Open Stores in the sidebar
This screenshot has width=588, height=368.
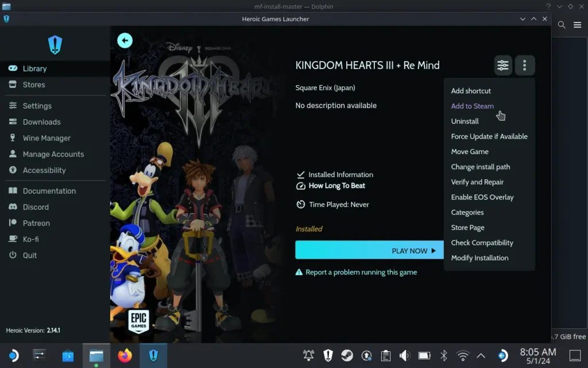(55, 85)
